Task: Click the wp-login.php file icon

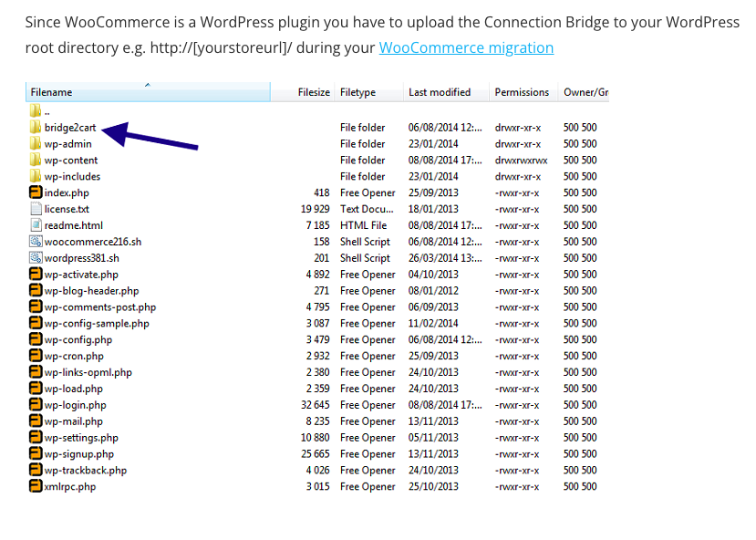Action: (x=36, y=404)
